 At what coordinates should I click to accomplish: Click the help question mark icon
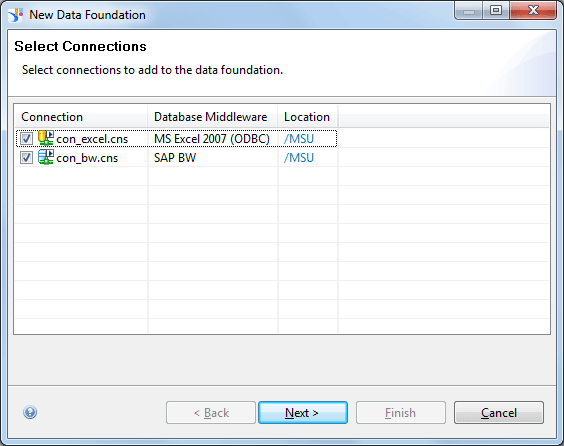[30, 412]
